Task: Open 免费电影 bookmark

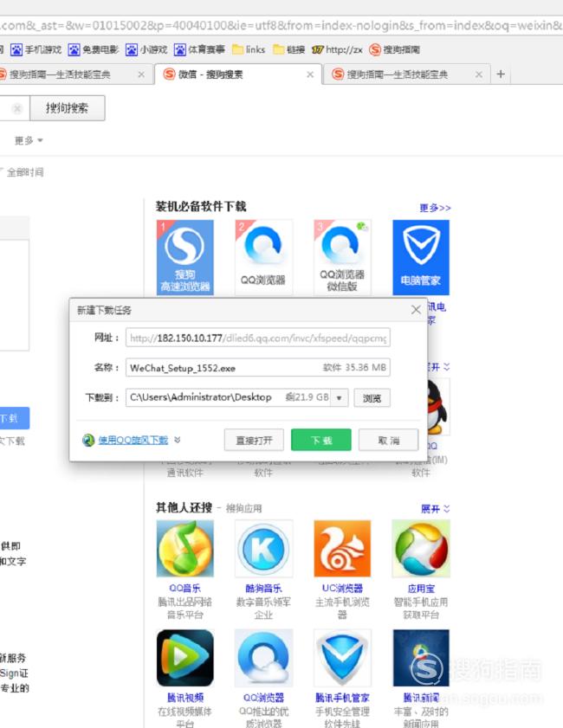Action: [94, 49]
